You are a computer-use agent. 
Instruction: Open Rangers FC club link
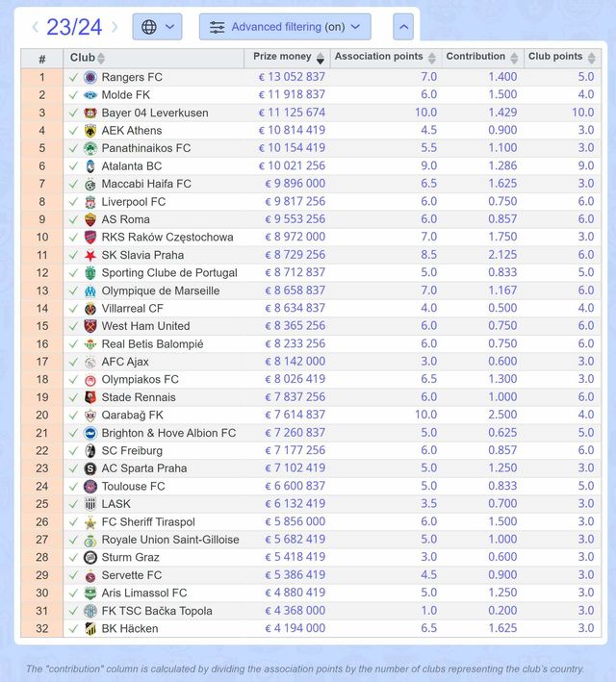click(x=132, y=77)
